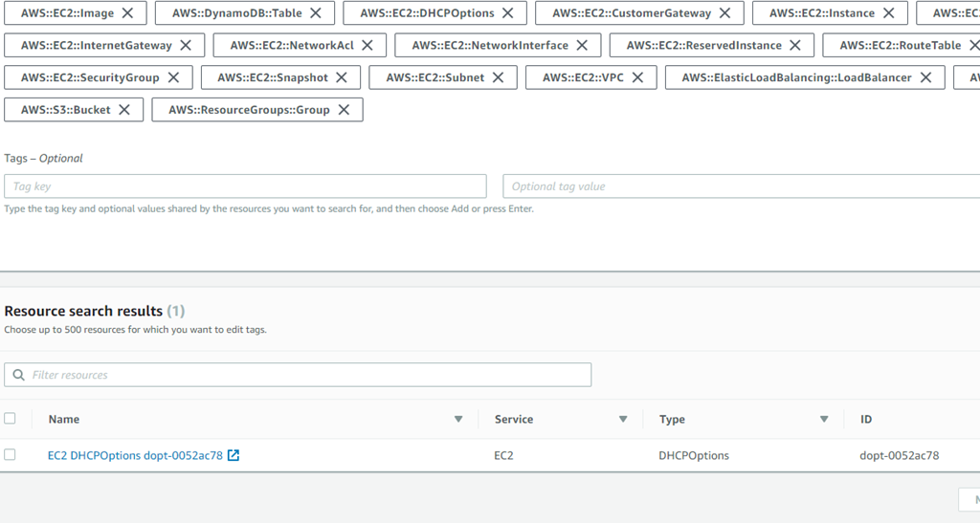Remove the AWS::EC2::Subnet filter tag

[x=498, y=77]
